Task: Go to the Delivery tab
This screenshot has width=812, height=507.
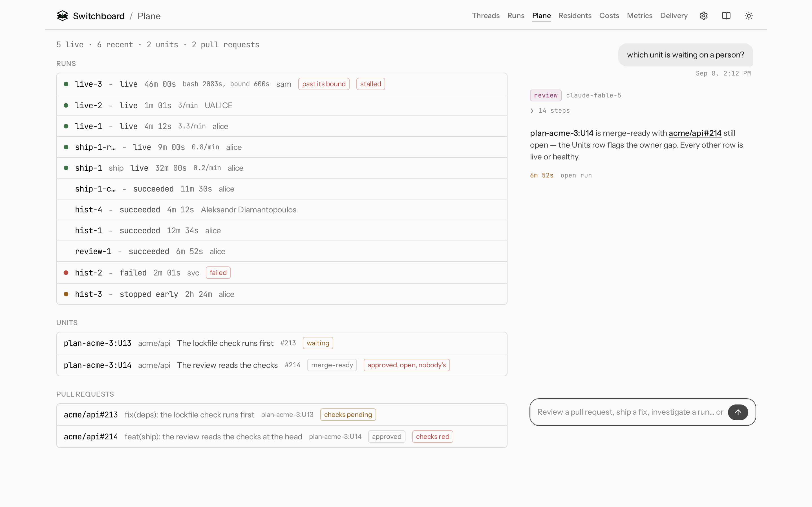Action: pyautogui.click(x=674, y=16)
